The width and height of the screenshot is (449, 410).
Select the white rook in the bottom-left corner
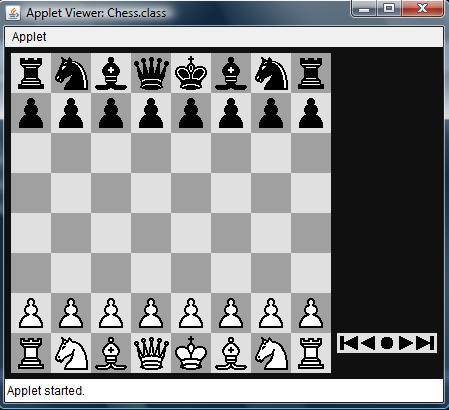click(31, 353)
